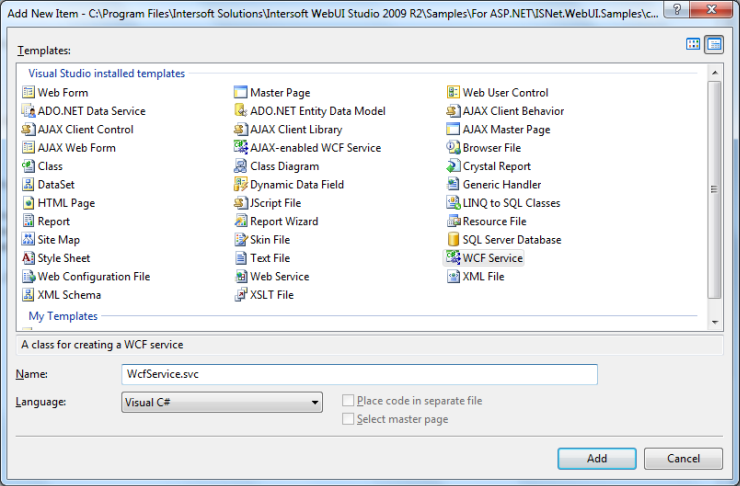Switch to large icons view
740x486 pixels.
pyautogui.click(x=693, y=44)
